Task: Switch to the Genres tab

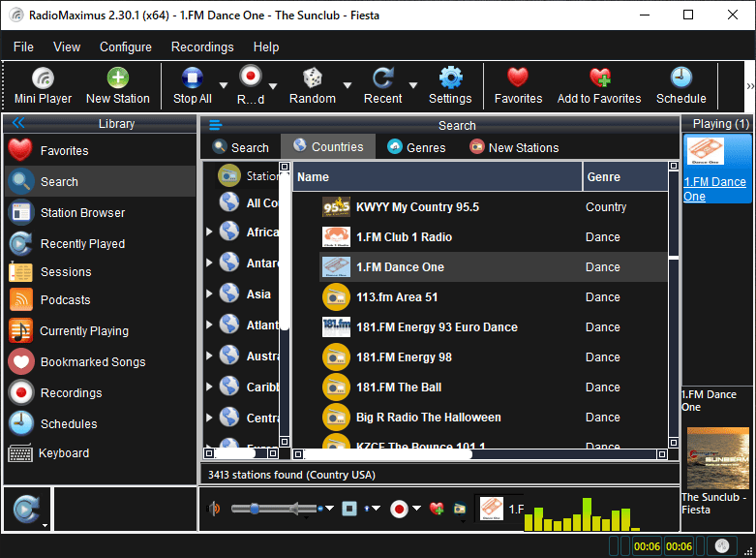Action: (x=416, y=147)
